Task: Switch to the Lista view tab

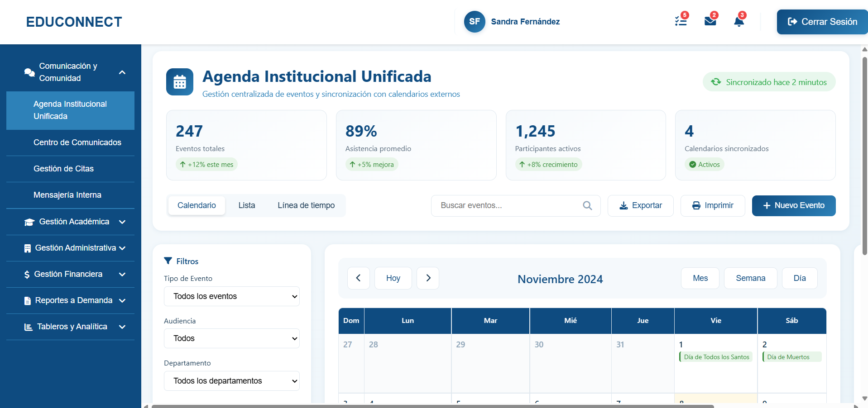Action: [x=247, y=205]
